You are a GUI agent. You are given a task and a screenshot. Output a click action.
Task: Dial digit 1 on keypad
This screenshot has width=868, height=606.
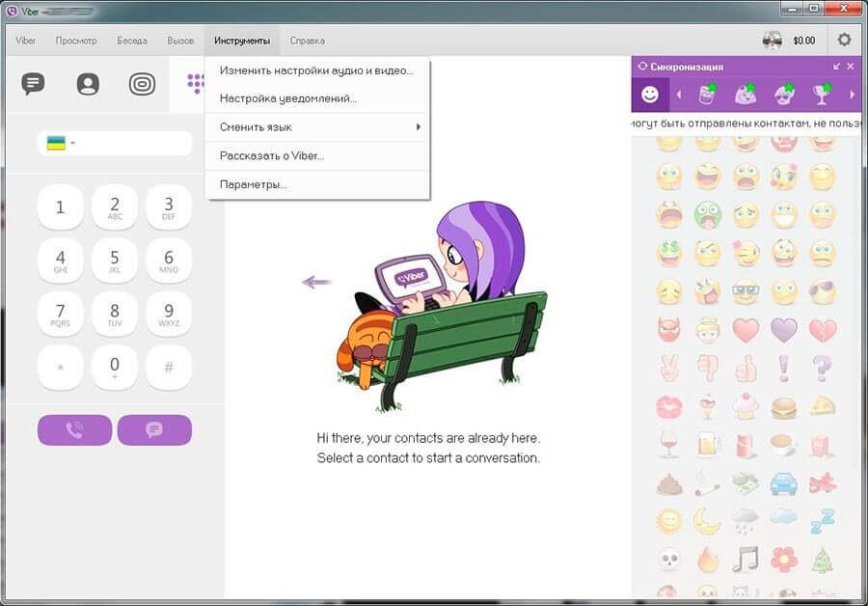coord(61,207)
